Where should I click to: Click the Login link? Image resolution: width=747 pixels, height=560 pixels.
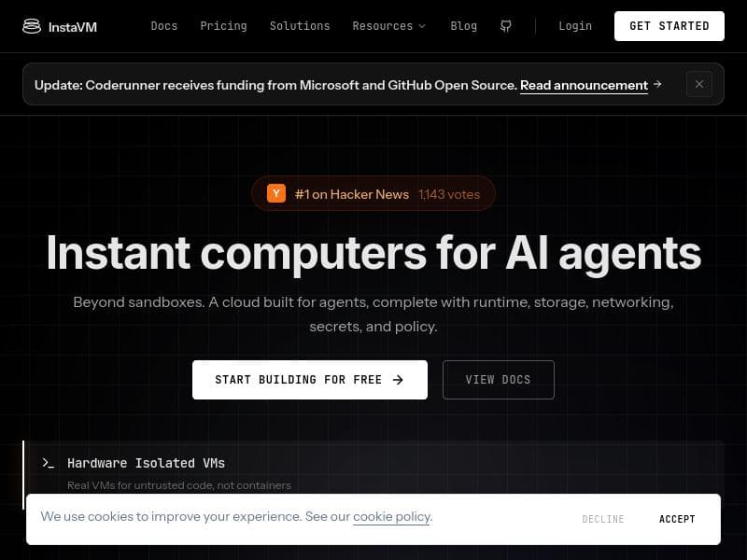coord(575,26)
